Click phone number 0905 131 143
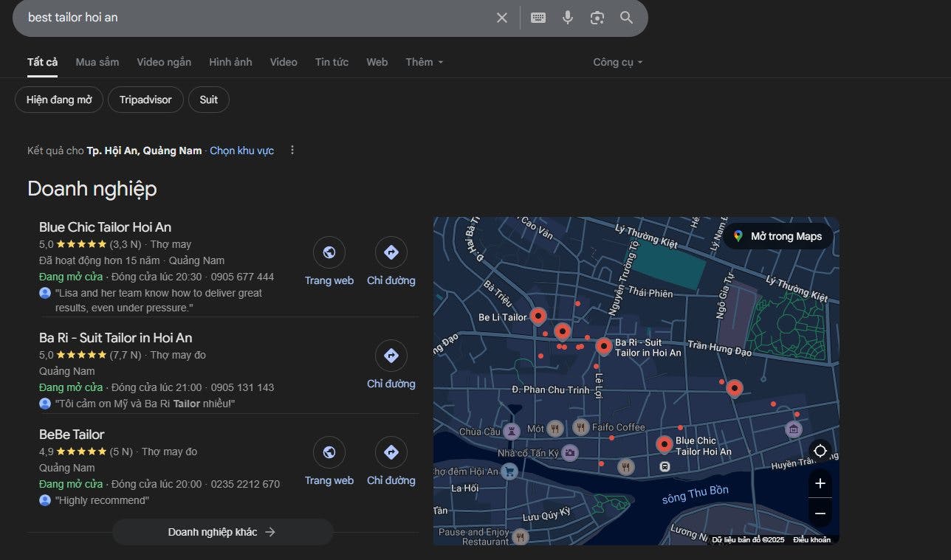 pyautogui.click(x=242, y=387)
